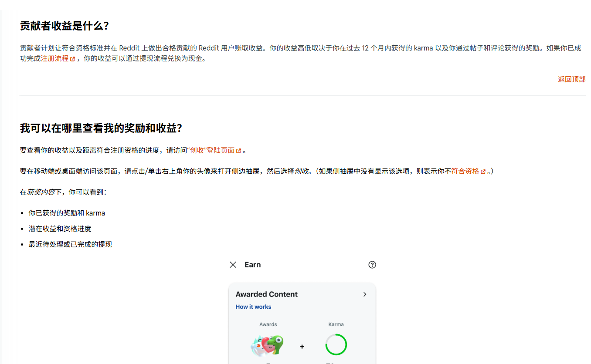
Task: Close the Earn panel with the X icon
Action: click(232, 264)
